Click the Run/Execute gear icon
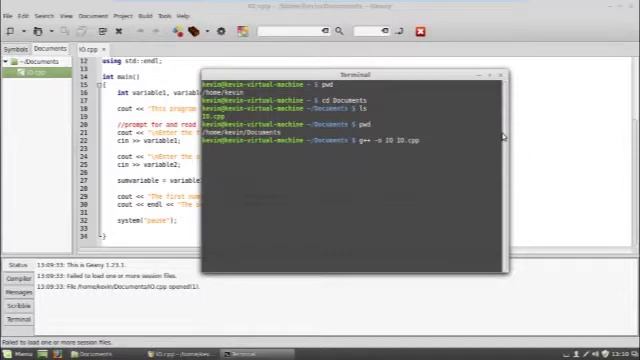The width and height of the screenshot is (640, 360). [221, 31]
